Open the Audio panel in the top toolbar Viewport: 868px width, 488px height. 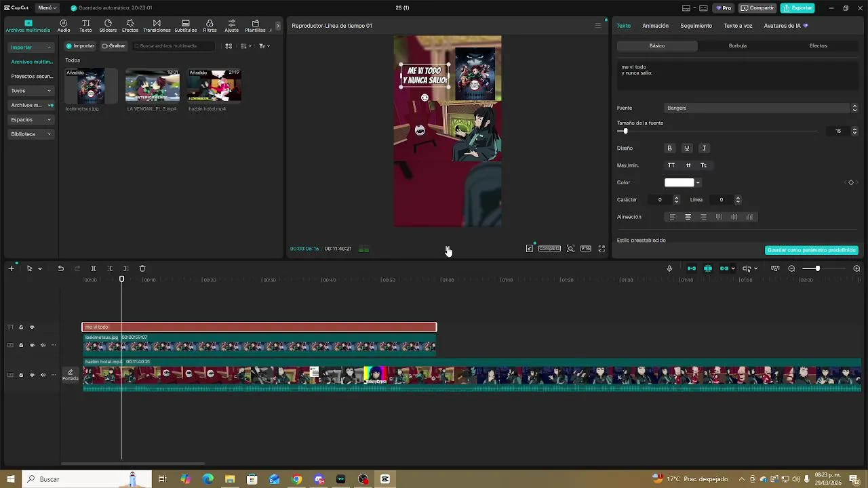(x=64, y=26)
